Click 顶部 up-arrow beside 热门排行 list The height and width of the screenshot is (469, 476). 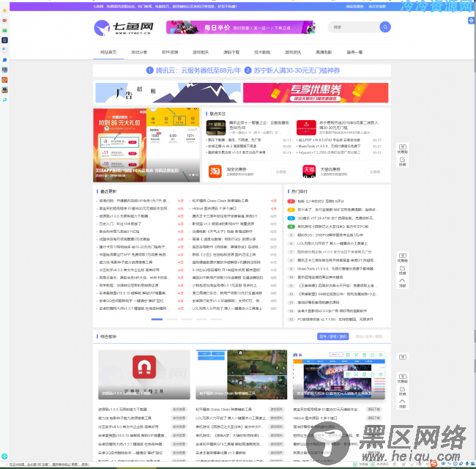point(402,282)
